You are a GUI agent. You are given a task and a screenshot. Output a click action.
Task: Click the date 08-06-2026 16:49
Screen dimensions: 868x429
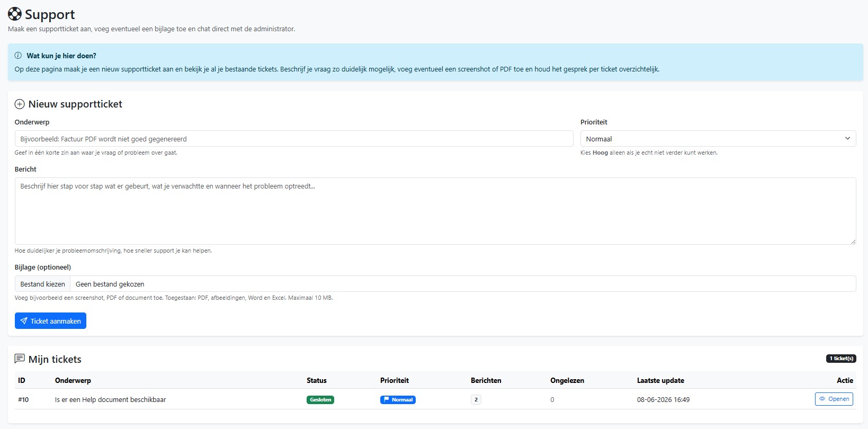[663, 400]
